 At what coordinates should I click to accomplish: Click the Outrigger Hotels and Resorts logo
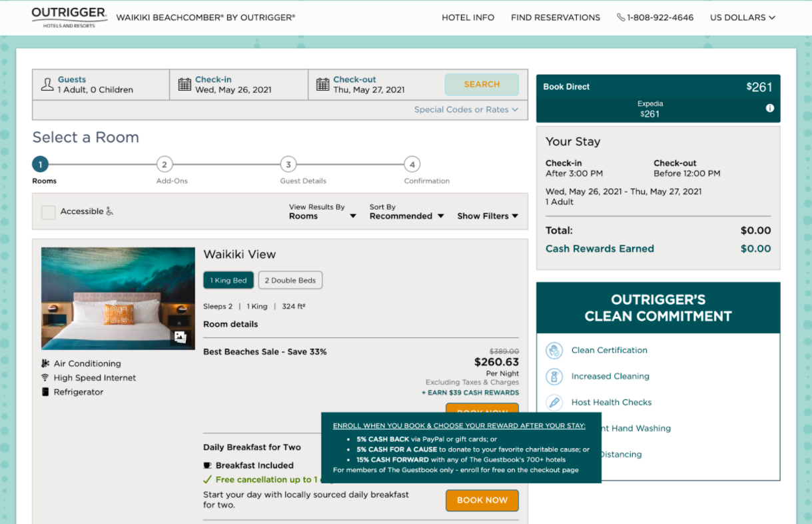(x=69, y=17)
